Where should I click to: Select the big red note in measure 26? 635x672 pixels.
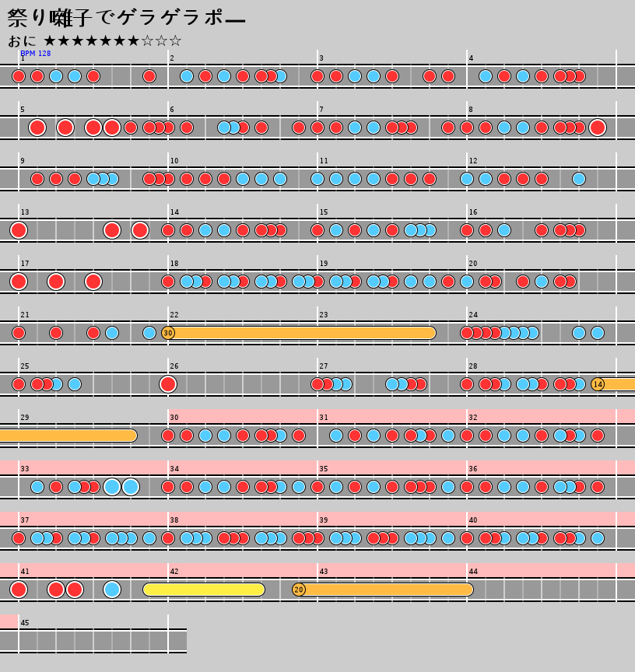point(168,384)
